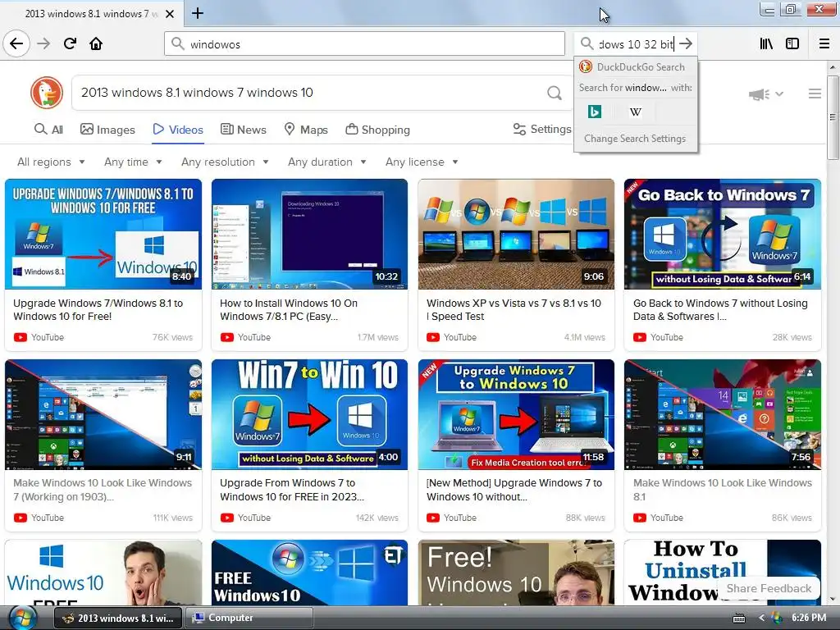Click the DuckDuckGo magnifier search button
This screenshot has width=840, height=630.
pos(555,94)
